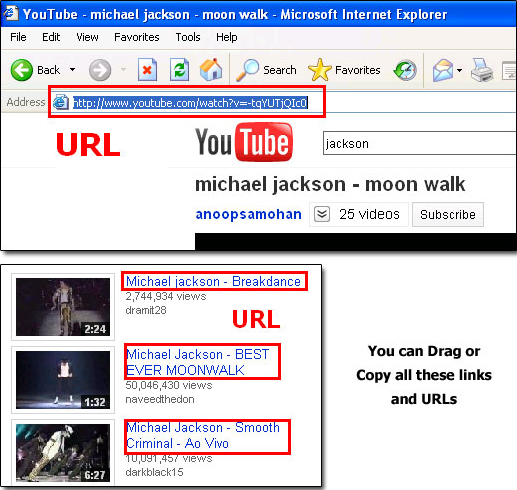
Task: Open Michael jackson - Breakdance video link
Action: tap(213, 281)
